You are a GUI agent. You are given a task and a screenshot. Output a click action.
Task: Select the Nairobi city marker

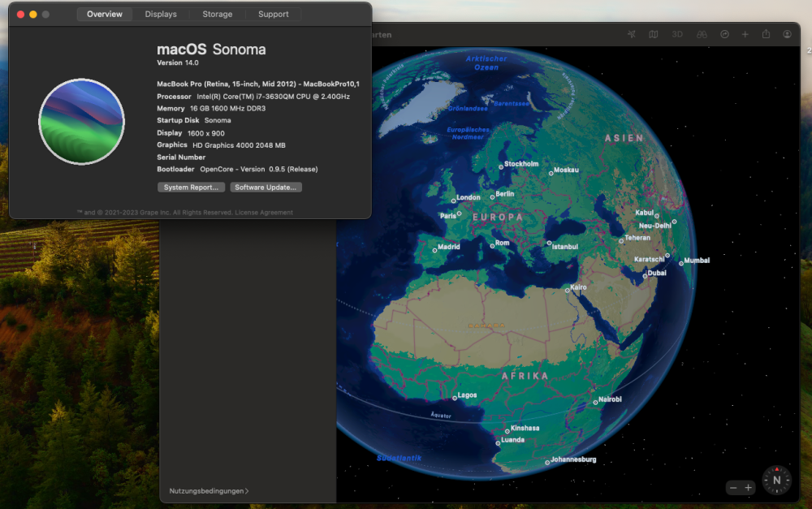[x=595, y=403]
